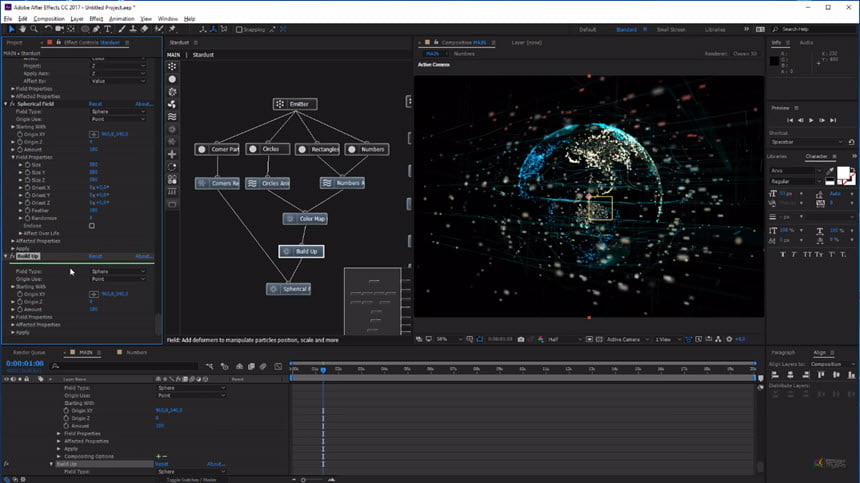This screenshot has width=860, height=483.
Task: Open the Render Queue tab
Action: [x=29, y=353]
